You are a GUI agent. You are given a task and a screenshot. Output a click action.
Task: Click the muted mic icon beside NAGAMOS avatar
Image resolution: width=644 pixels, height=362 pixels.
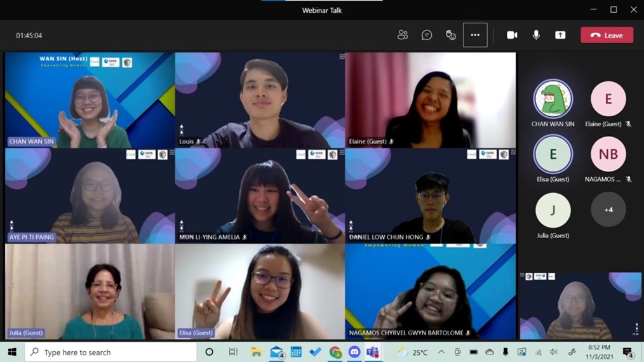(x=628, y=179)
